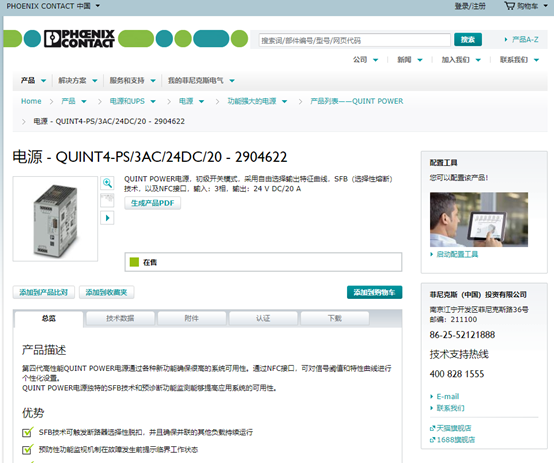The height and width of the screenshot is (463, 554).
Task: Click the 产品描述 section heading
Action: coord(44,350)
